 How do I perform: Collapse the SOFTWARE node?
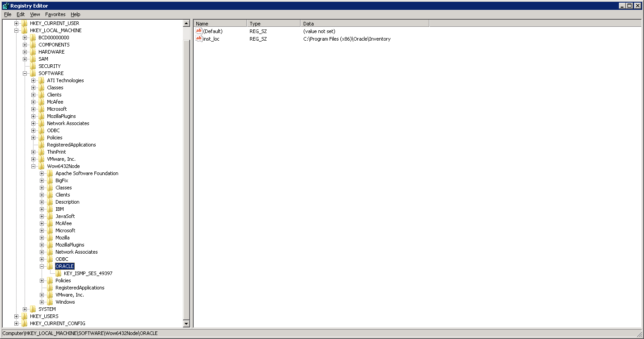(x=25, y=73)
